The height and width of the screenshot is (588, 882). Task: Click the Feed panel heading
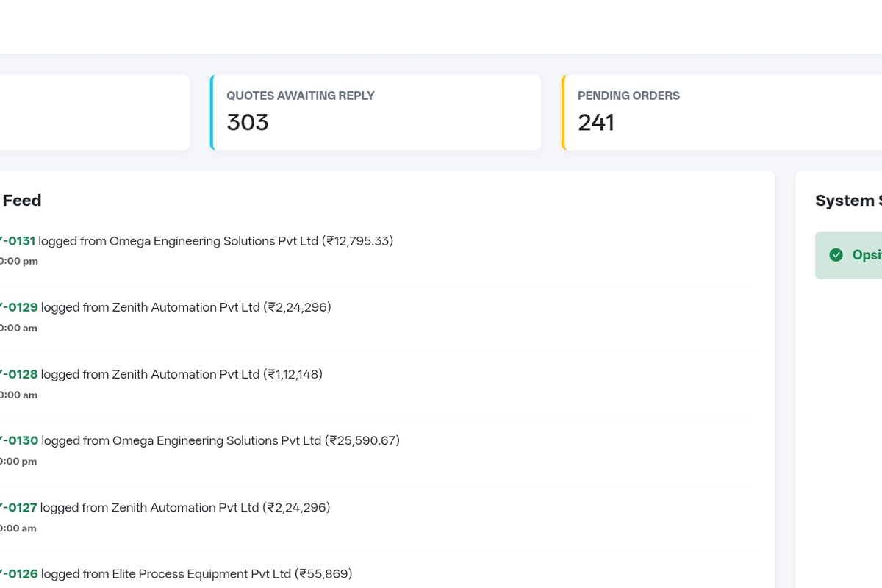[x=21, y=201]
